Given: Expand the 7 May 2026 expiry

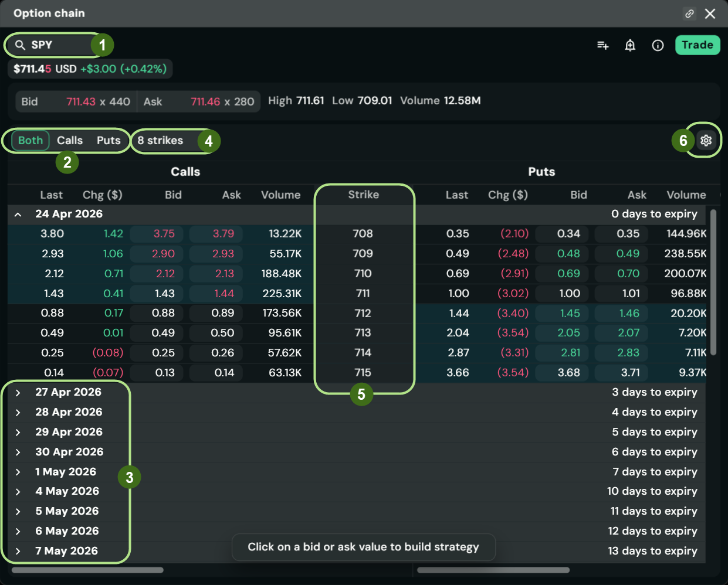Looking at the screenshot, I should click(18, 552).
